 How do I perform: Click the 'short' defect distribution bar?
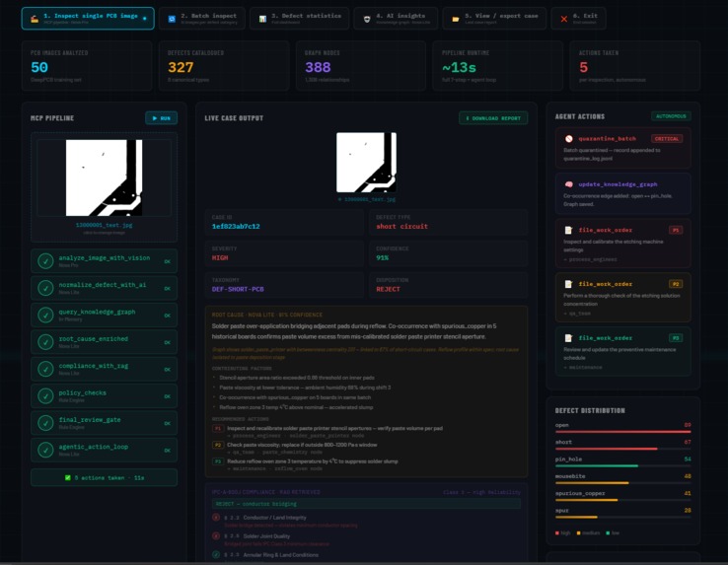(x=623, y=449)
